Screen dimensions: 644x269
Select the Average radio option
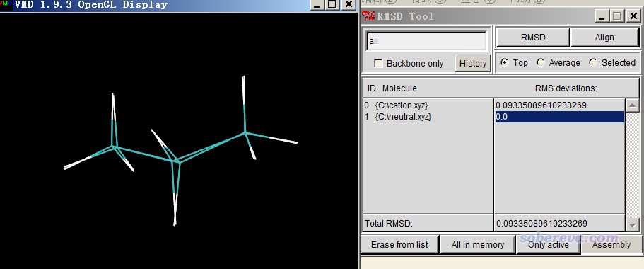point(541,62)
